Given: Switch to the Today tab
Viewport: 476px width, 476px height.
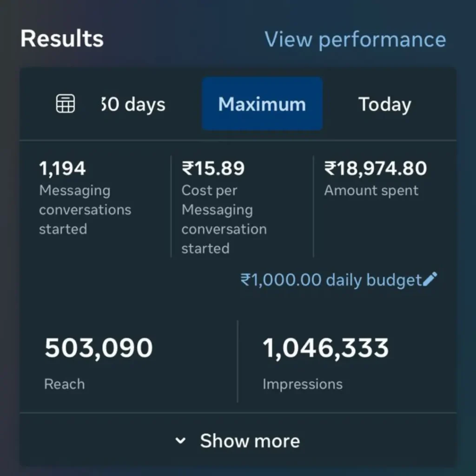Looking at the screenshot, I should click(x=384, y=104).
